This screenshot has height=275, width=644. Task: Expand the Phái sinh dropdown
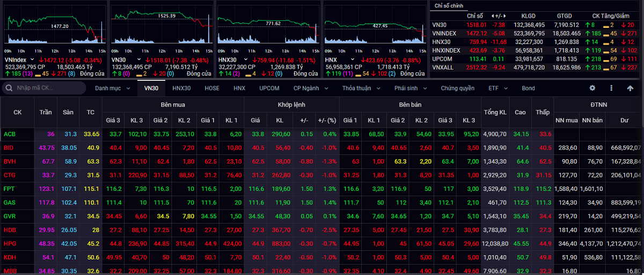click(409, 88)
